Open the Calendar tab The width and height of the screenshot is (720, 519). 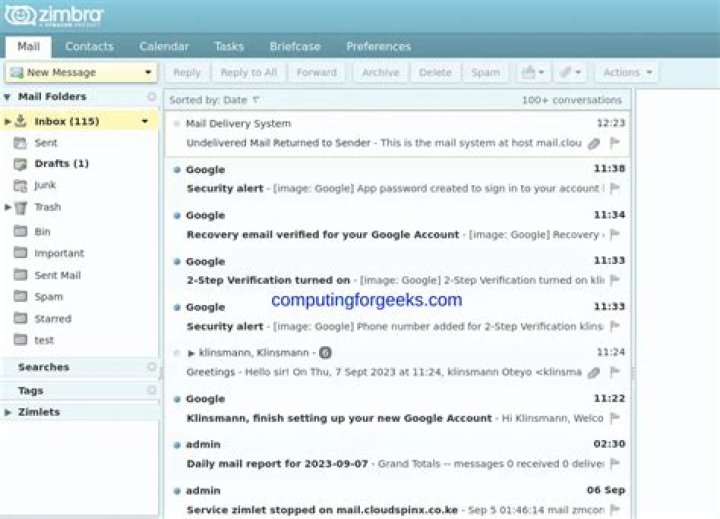(x=164, y=46)
